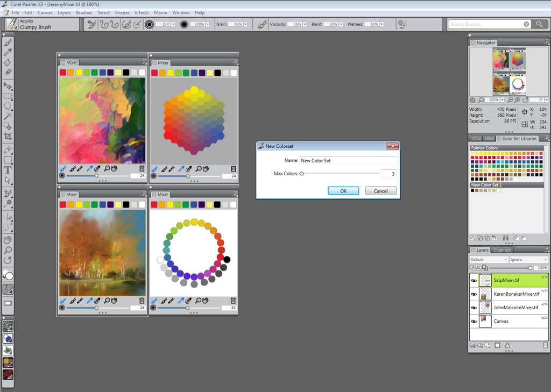Select the Crop tool in the toolbox

click(x=8, y=137)
